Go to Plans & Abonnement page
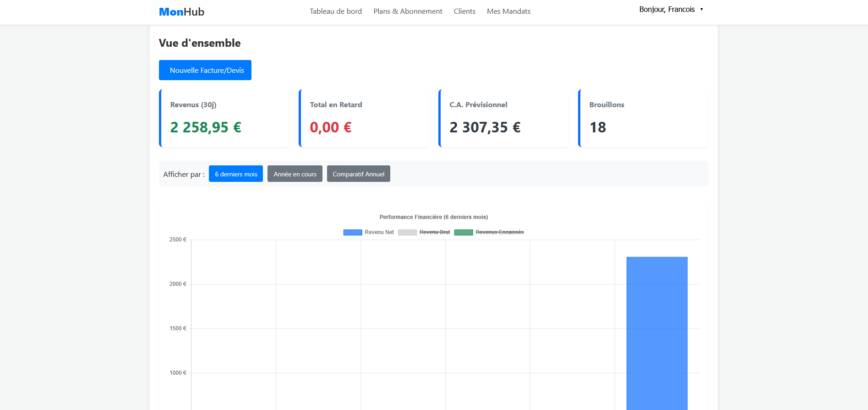This screenshot has height=410, width=868. pos(408,11)
